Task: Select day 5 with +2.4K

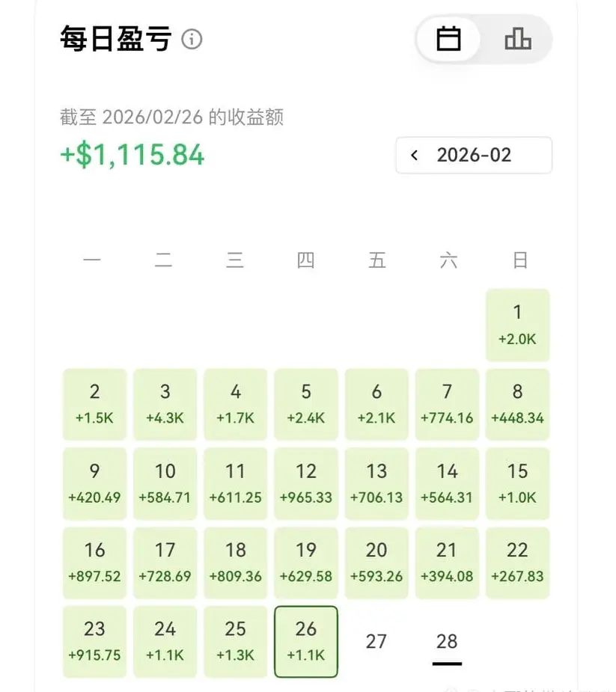Action: click(306, 404)
